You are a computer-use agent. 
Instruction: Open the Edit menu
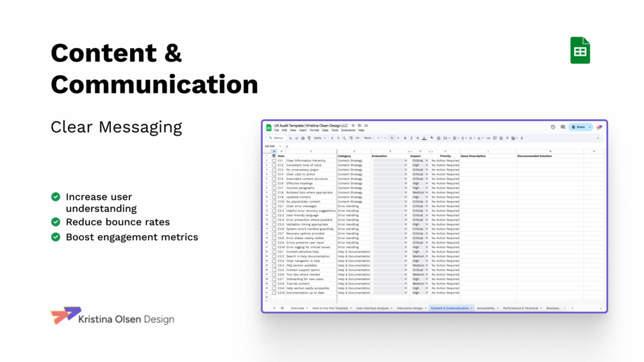pyautogui.click(x=285, y=130)
